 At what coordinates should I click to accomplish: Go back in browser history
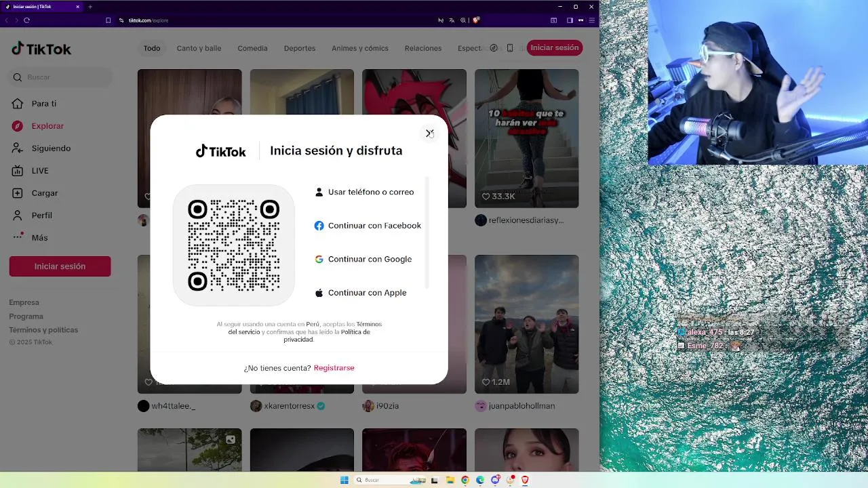(x=7, y=20)
